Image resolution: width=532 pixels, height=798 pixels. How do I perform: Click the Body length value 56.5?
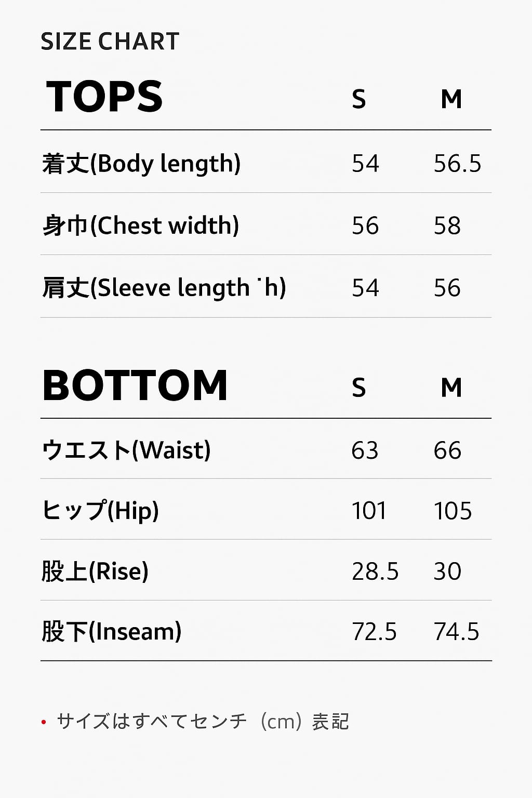457,163
